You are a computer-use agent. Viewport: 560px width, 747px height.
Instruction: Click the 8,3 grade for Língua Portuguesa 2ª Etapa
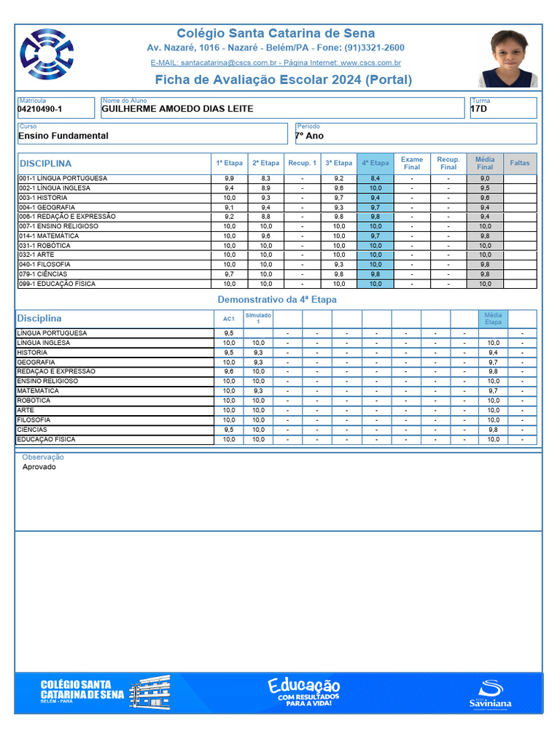(x=265, y=179)
